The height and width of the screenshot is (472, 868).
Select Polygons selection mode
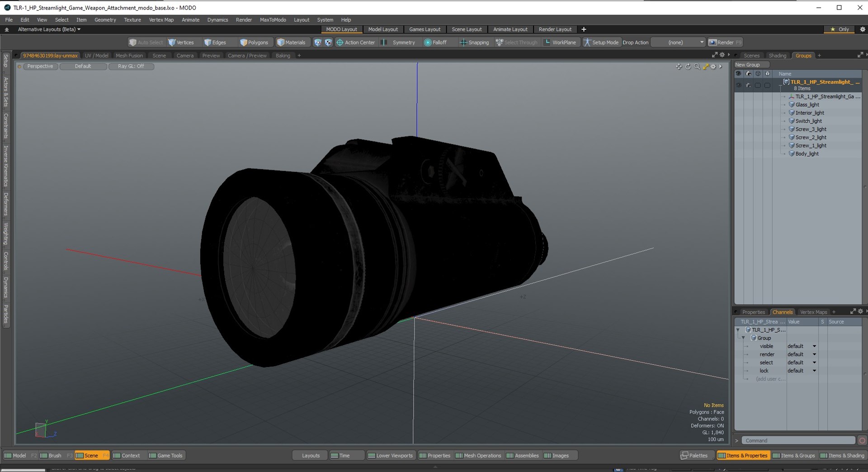click(254, 42)
